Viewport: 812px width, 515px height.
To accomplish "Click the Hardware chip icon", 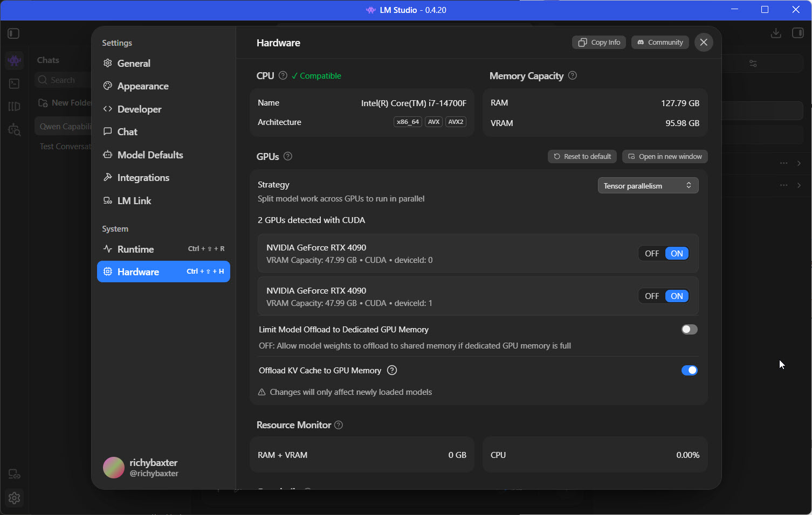I will click(108, 272).
